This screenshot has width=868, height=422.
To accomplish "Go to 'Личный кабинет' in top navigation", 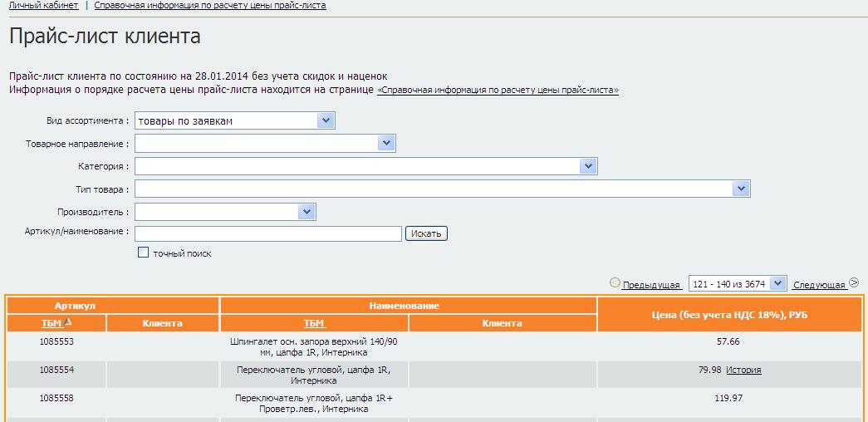I will tap(44, 5).
